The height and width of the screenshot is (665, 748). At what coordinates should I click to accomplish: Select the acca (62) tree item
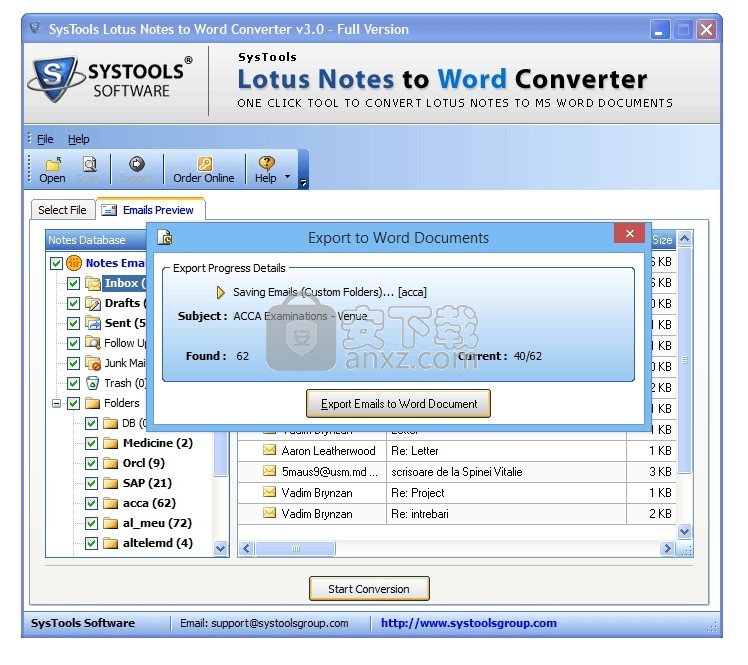149,503
